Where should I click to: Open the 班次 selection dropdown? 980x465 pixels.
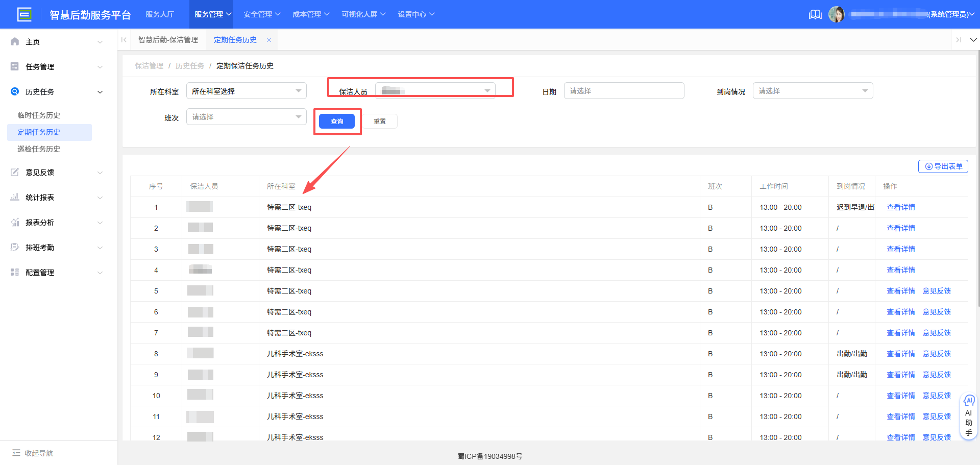[246, 117]
